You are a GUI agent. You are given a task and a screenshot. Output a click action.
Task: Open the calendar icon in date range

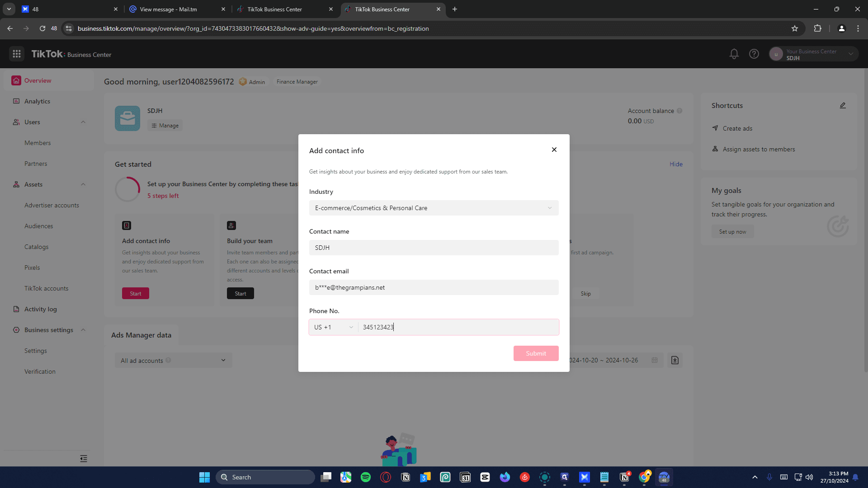coord(655,360)
